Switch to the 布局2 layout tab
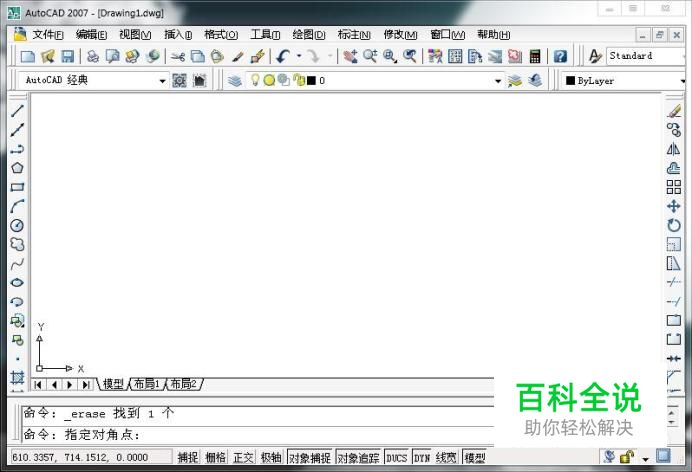 (184, 384)
